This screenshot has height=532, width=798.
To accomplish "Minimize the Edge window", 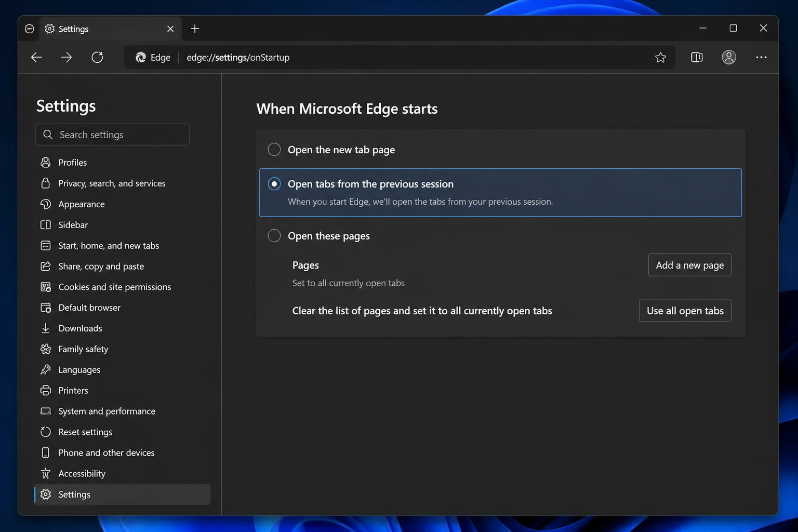I will point(703,28).
